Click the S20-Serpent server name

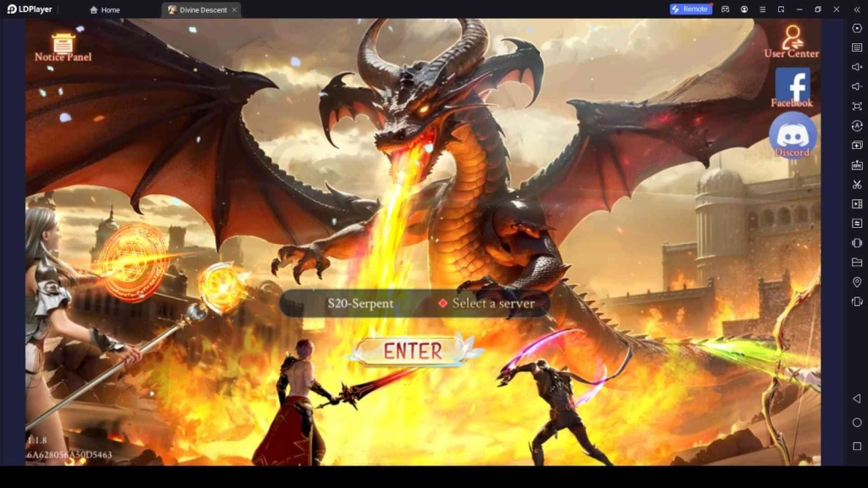tap(360, 303)
